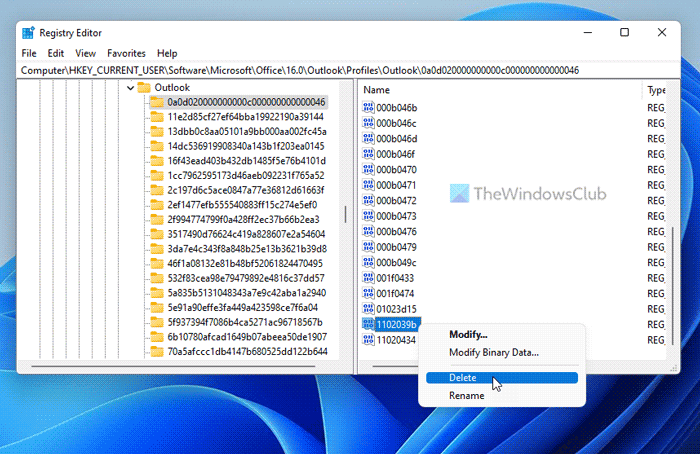This screenshot has height=454, width=700.
Task: Select key 3da7e4c343f8a848b25e13b3621b39d8
Action: [x=247, y=249]
